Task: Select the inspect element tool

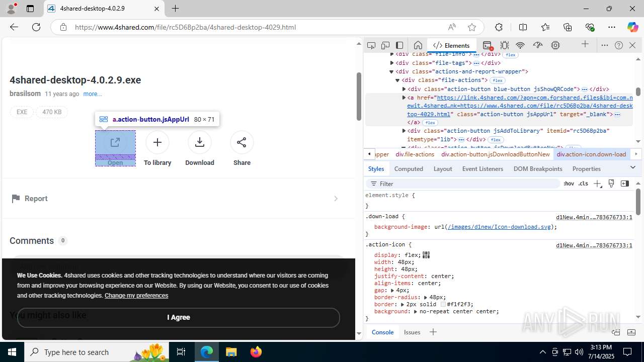Action: pos(371,45)
